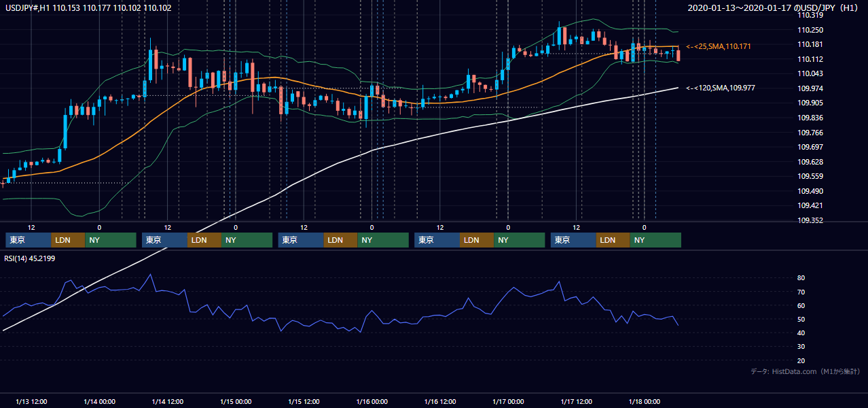868x408 pixels.
Task: Select price axis label 109.905
Action: [811, 103]
